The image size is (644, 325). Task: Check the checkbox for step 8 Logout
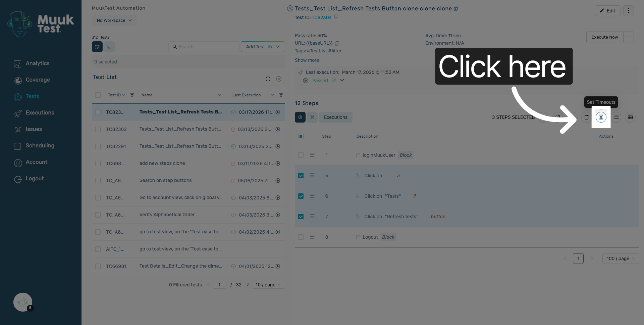[x=301, y=237]
